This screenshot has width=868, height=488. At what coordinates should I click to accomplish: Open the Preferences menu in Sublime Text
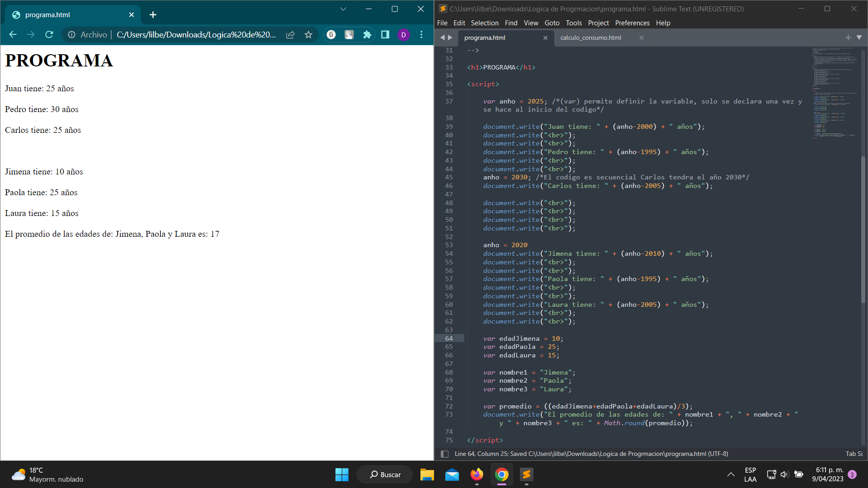click(632, 23)
